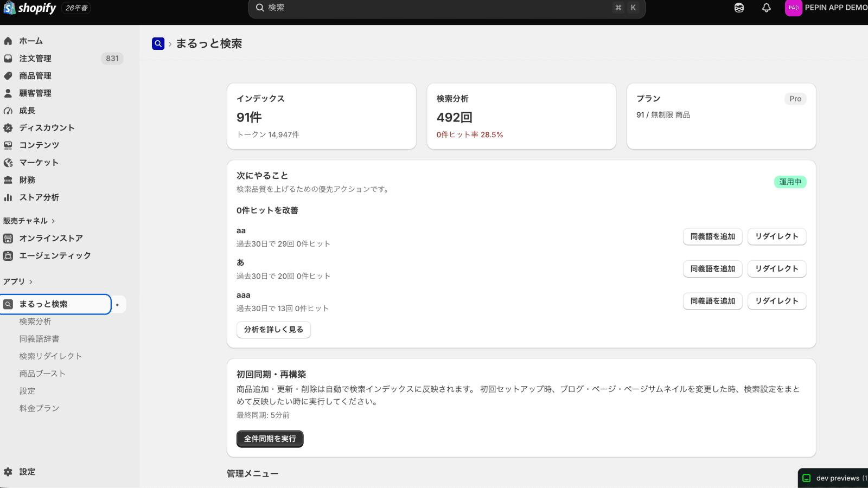Click the tag icon beside 商品管理
Screen dimensions: 868x488
click(x=8, y=76)
